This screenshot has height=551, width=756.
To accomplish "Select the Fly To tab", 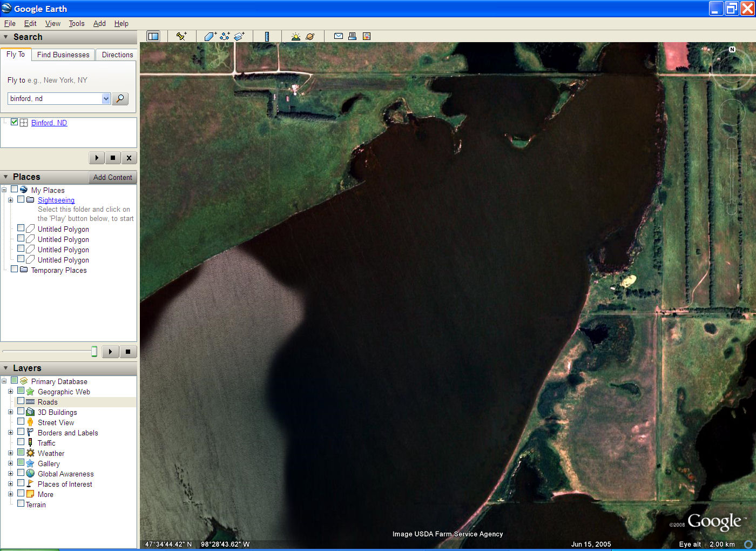I will pyautogui.click(x=16, y=54).
